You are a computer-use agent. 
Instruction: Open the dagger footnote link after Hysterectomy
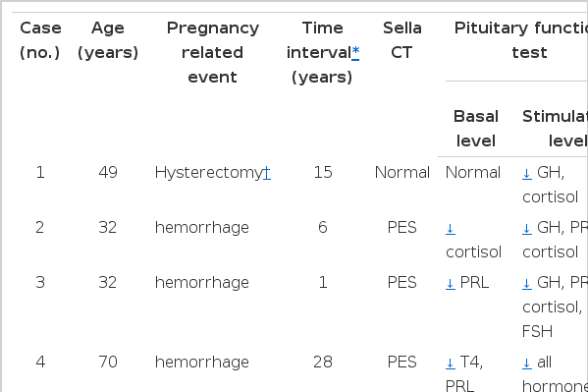tap(267, 172)
